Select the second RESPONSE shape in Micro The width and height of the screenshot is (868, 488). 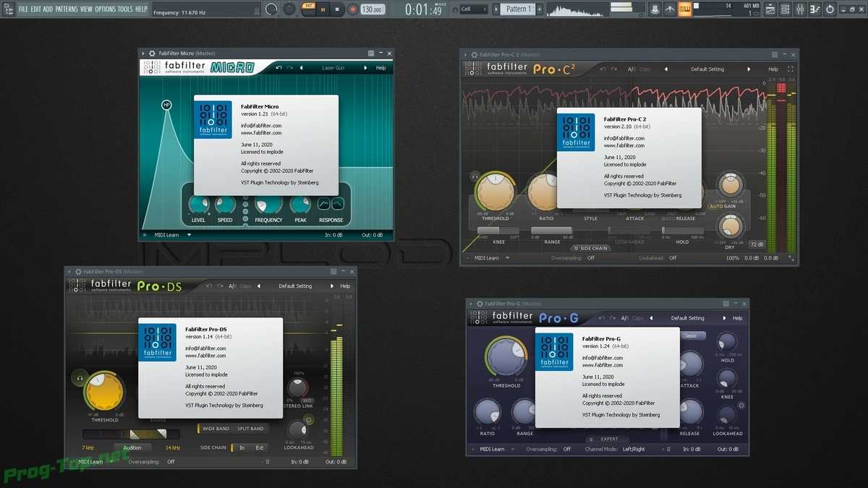338,204
